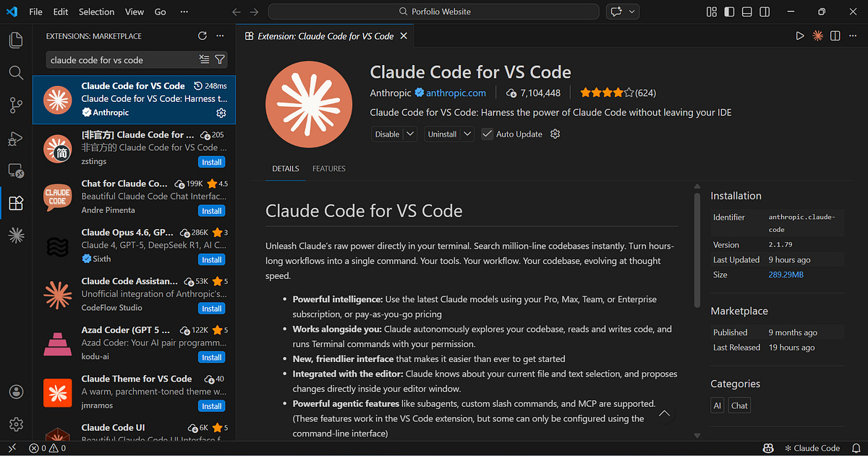Viewport: 868px width, 456px height.
Task: Open the Search view in activity bar
Action: [x=16, y=72]
